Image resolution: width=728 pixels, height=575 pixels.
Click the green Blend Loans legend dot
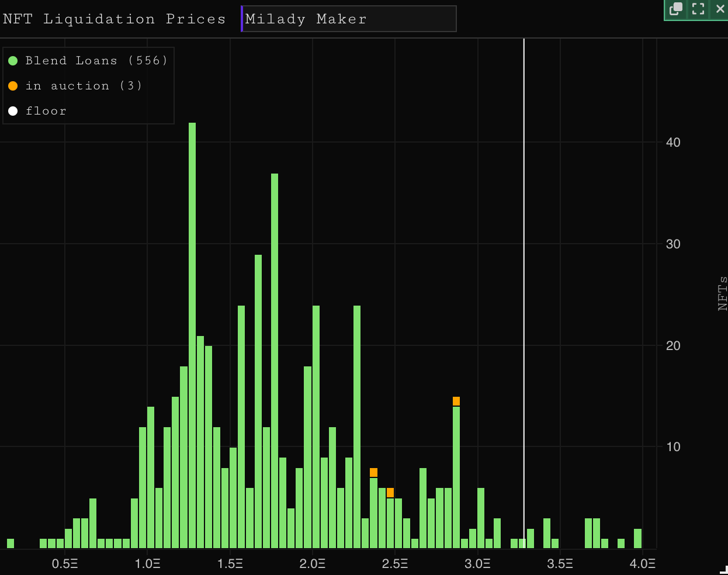(13, 61)
